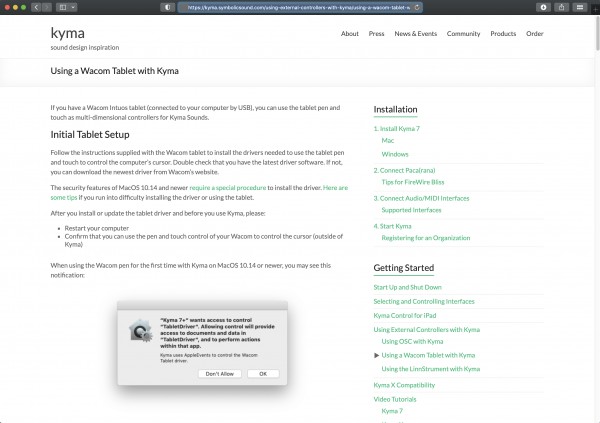Open Using the LinnStrument with Kyma
The height and width of the screenshot is (423, 600).
tap(431, 369)
